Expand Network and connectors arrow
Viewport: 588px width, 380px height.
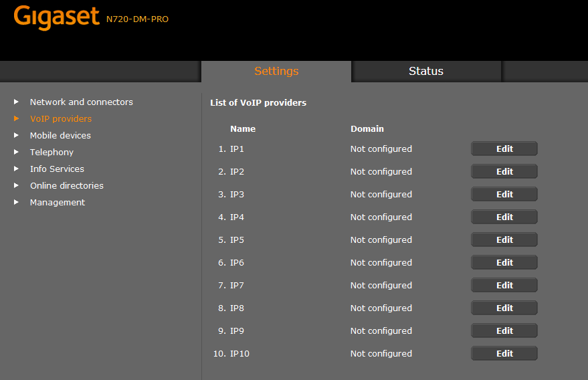[x=17, y=102]
